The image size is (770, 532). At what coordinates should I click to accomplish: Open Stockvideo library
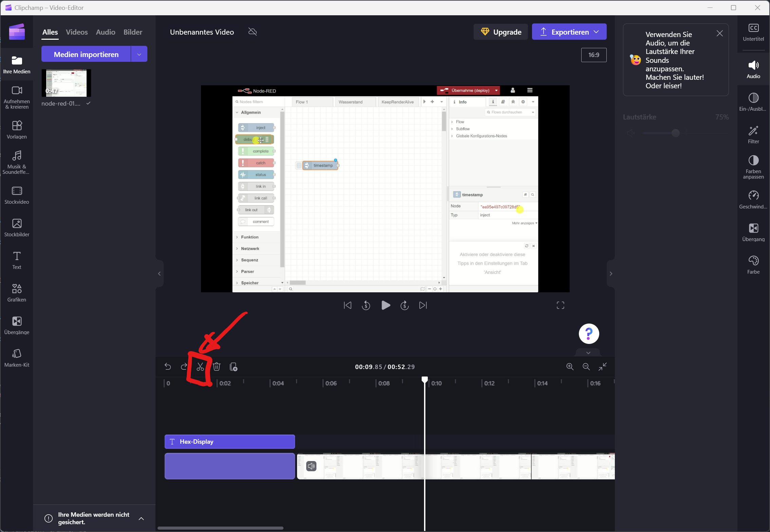(17, 195)
